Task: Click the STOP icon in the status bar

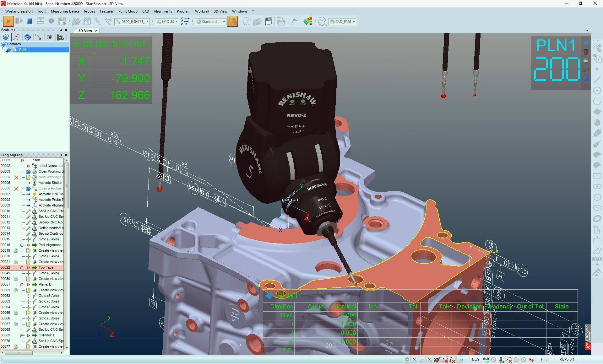Action: point(407,360)
